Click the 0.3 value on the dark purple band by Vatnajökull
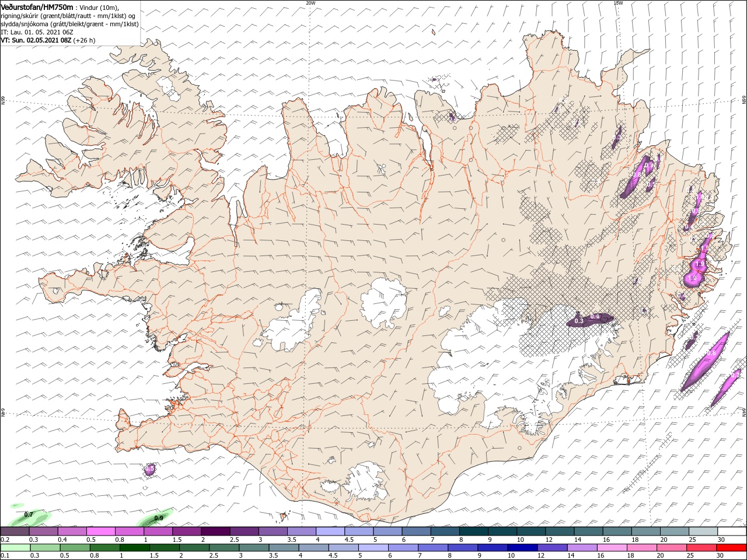 click(579, 321)
